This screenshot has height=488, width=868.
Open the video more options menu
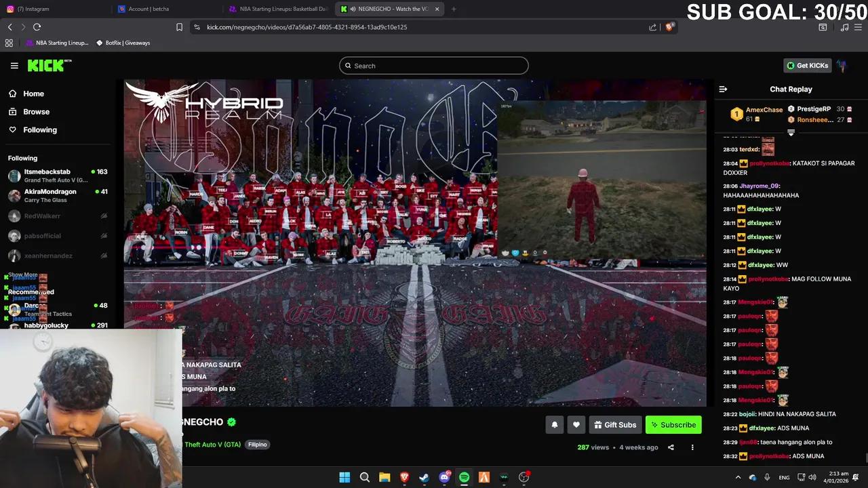click(x=692, y=447)
